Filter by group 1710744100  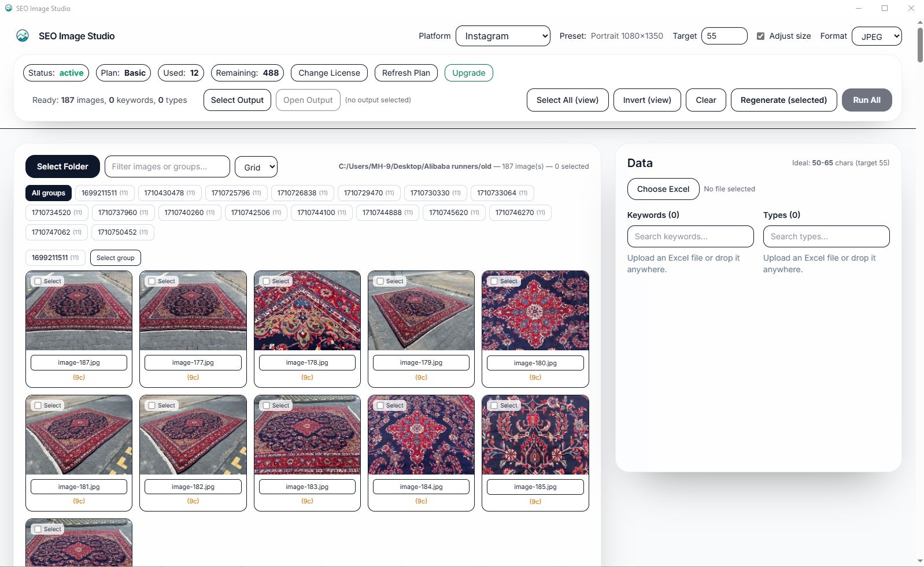(x=321, y=213)
